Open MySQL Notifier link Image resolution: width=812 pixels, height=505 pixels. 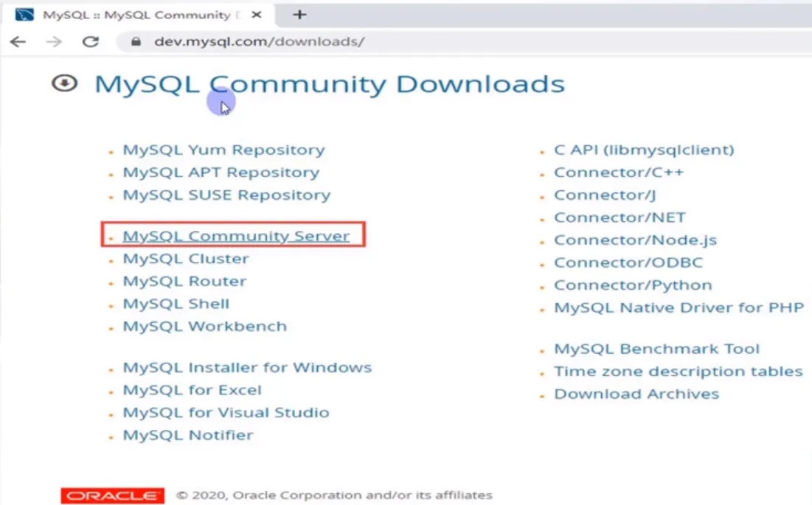click(x=188, y=435)
